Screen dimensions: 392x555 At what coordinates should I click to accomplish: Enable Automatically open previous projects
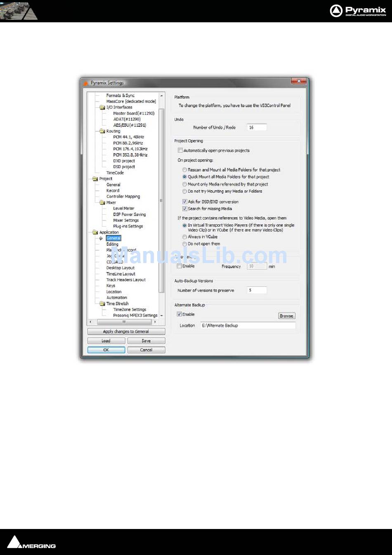tap(180, 150)
